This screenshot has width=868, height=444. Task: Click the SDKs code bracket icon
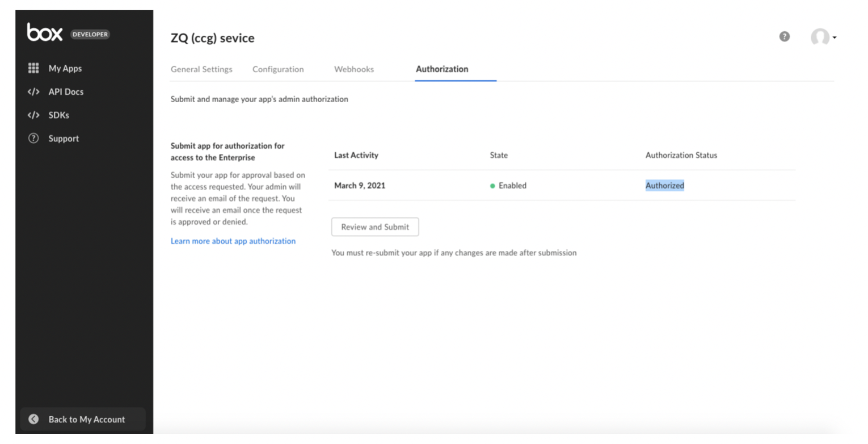pos(33,115)
